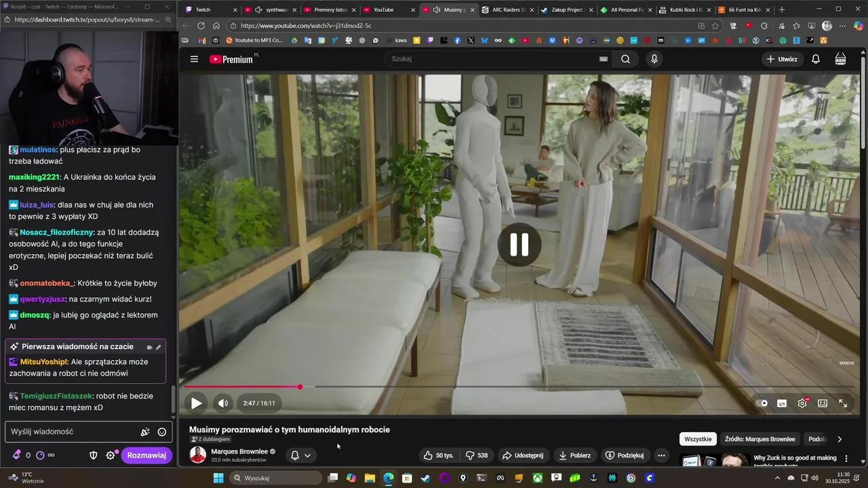This screenshot has height=488, width=868.
Task: Dislike the video (538)
Action: 477,455
